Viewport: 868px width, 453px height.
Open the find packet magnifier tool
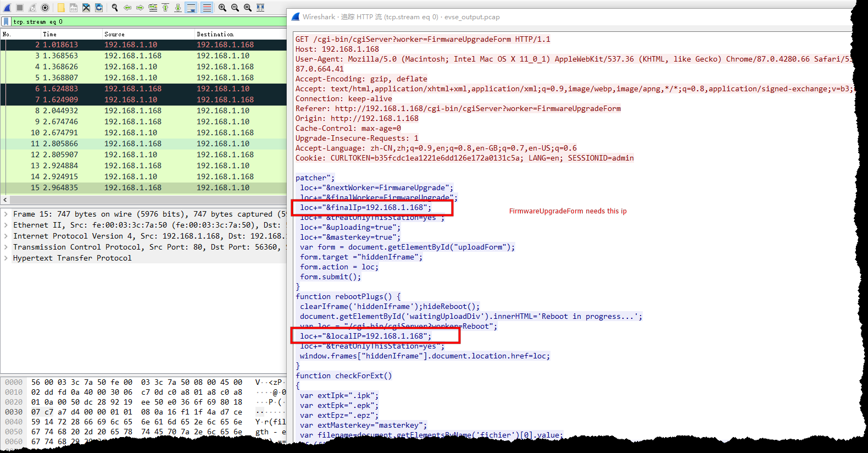[115, 8]
